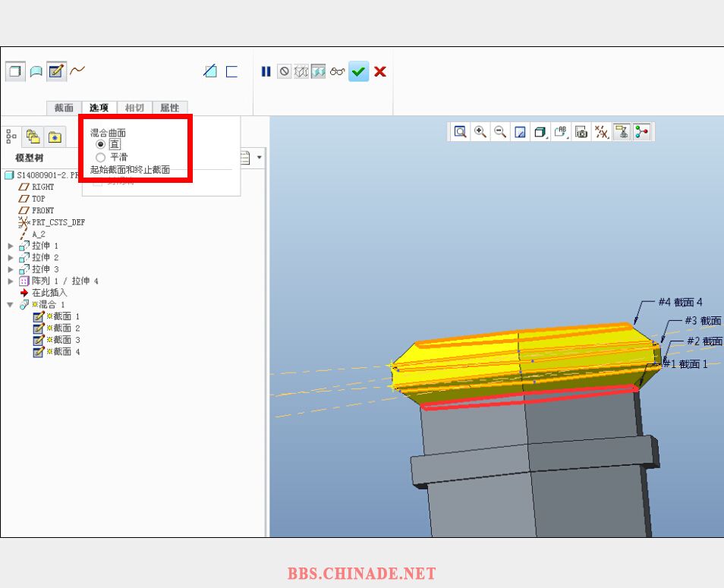Open the model tree tab icon

(11, 137)
